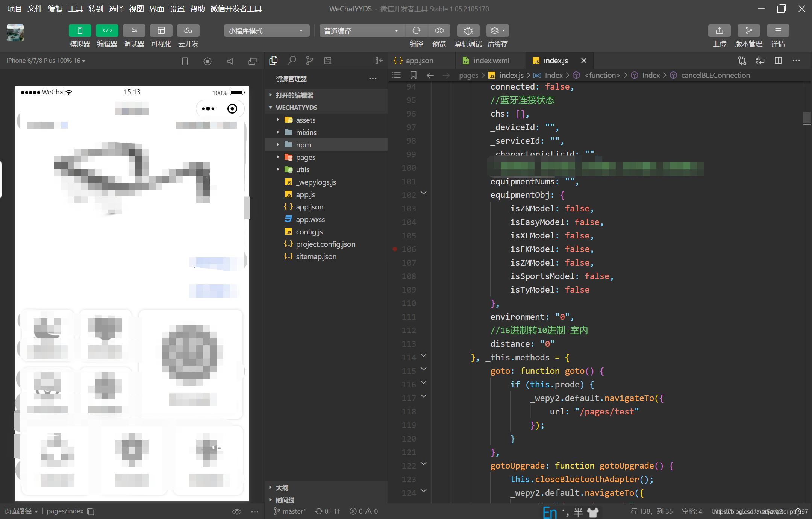This screenshot has height=519, width=812.
Task: Open the 项目 menu
Action: pos(14,9)
